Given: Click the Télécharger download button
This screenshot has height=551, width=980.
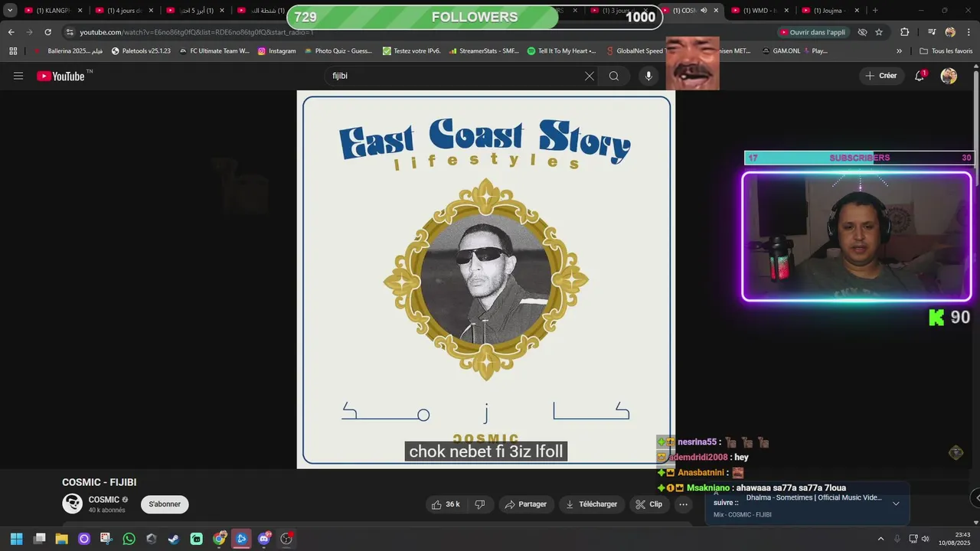Looking at the screenshot, I should (591, 504).
